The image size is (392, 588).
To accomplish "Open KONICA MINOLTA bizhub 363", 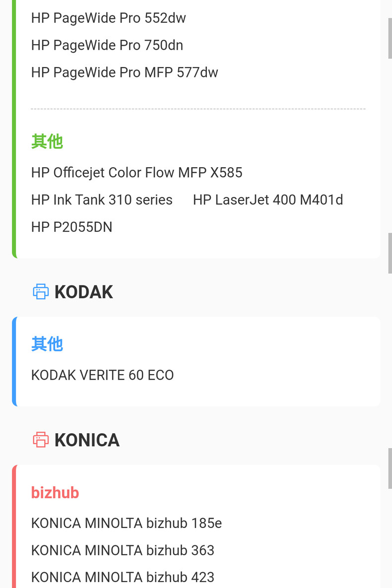I will tap(123, 550).
